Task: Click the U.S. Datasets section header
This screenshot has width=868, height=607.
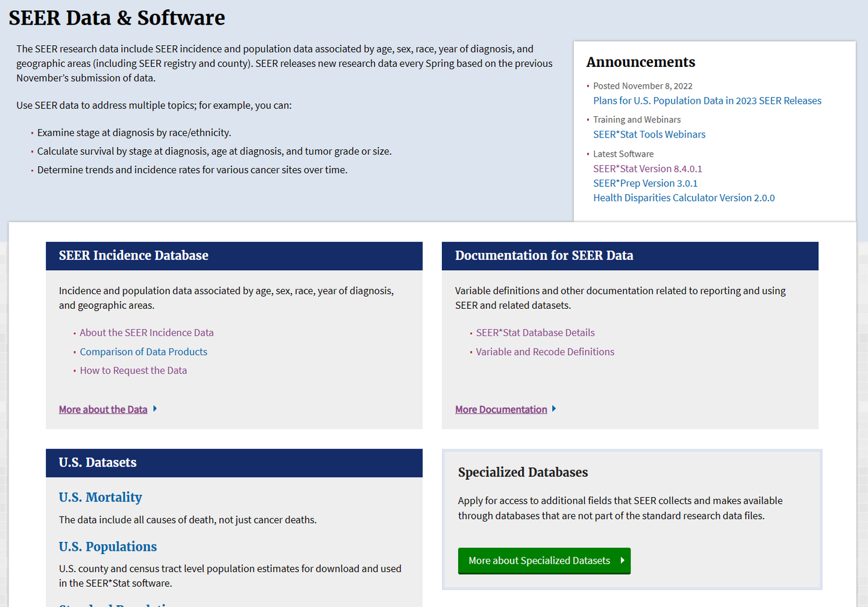Action: pyautogui.click(x=98, y=462)
